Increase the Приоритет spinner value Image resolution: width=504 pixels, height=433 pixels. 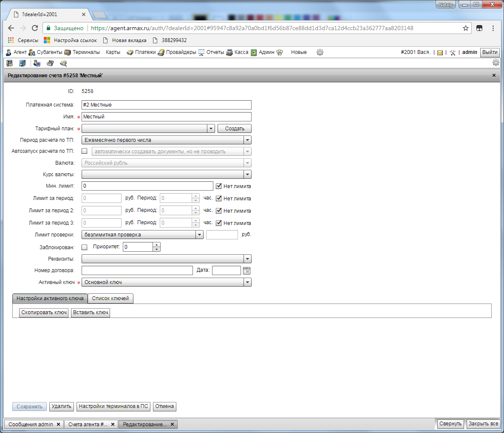pos(156,245)
